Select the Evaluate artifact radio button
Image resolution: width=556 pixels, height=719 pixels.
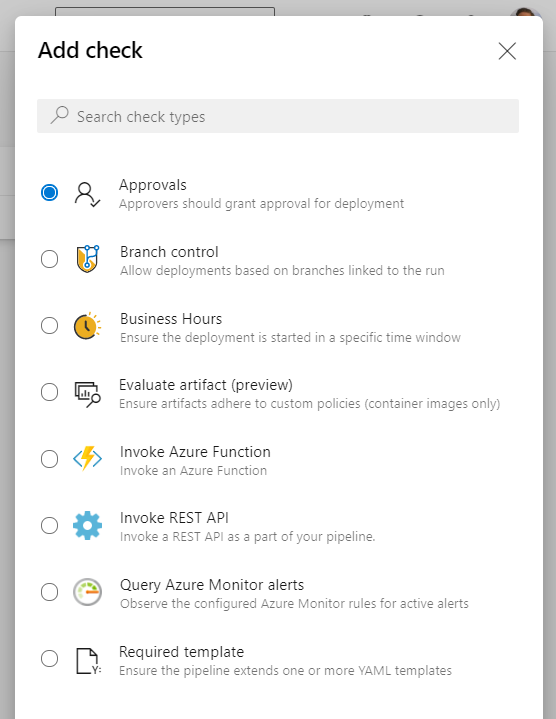point(50,392)
